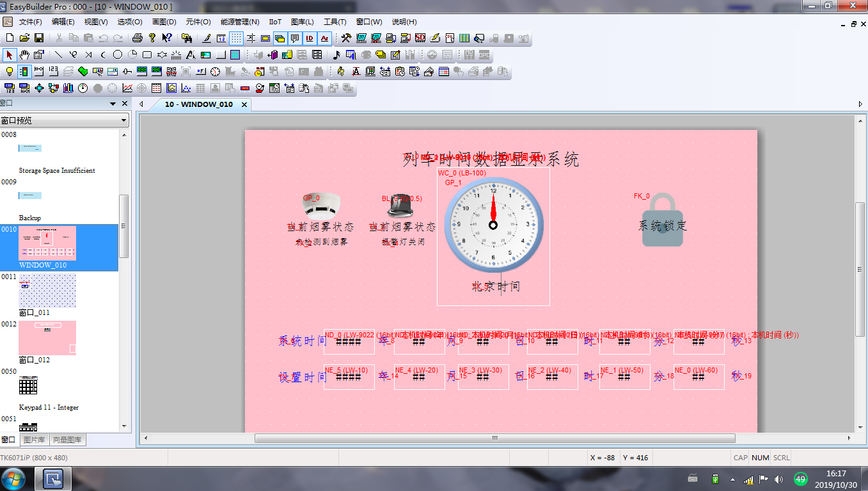Image resolution: width=868 pixels, height=491 pixels.
Task: Choose the line drawing tool
Action: tap(59, 54)
